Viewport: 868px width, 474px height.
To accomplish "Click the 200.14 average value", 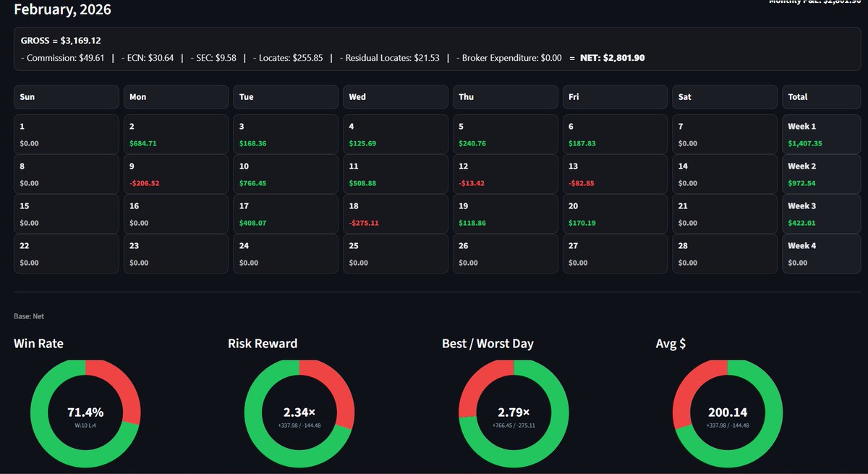I will [x=728, y=412].
